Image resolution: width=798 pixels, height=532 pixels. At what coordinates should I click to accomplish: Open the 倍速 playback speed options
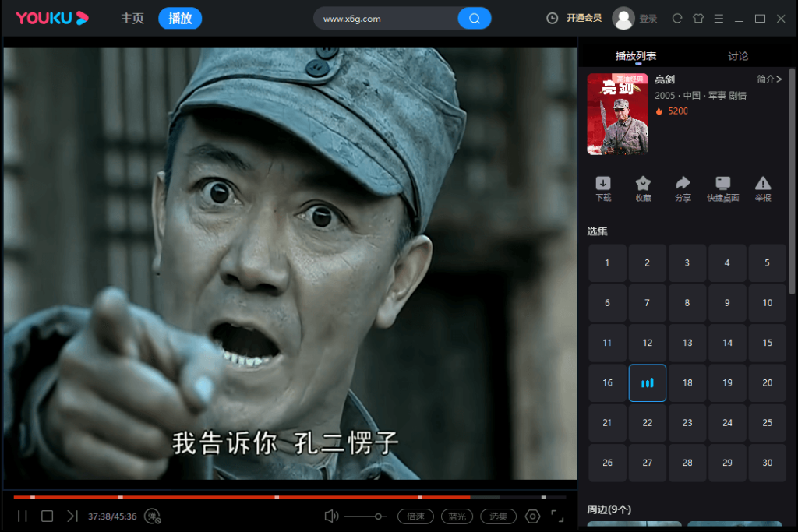tap(415, 516)
